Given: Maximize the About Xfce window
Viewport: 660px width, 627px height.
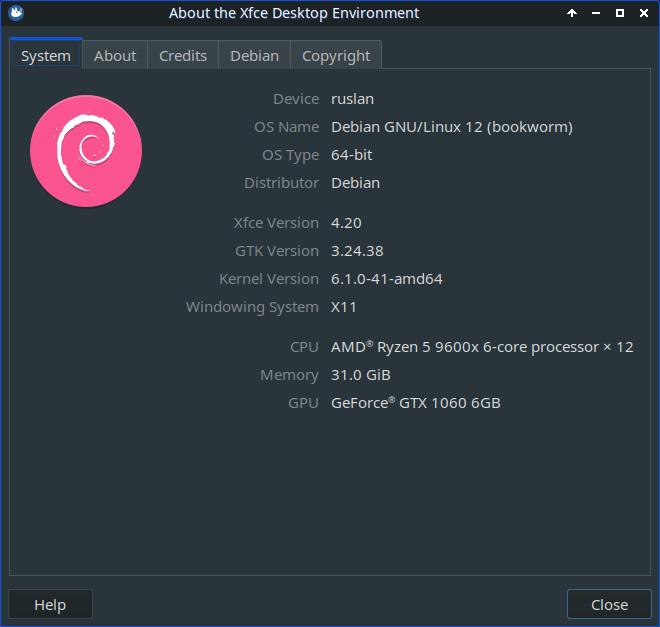Looking at the screenshot, I should tap(620, 13).
